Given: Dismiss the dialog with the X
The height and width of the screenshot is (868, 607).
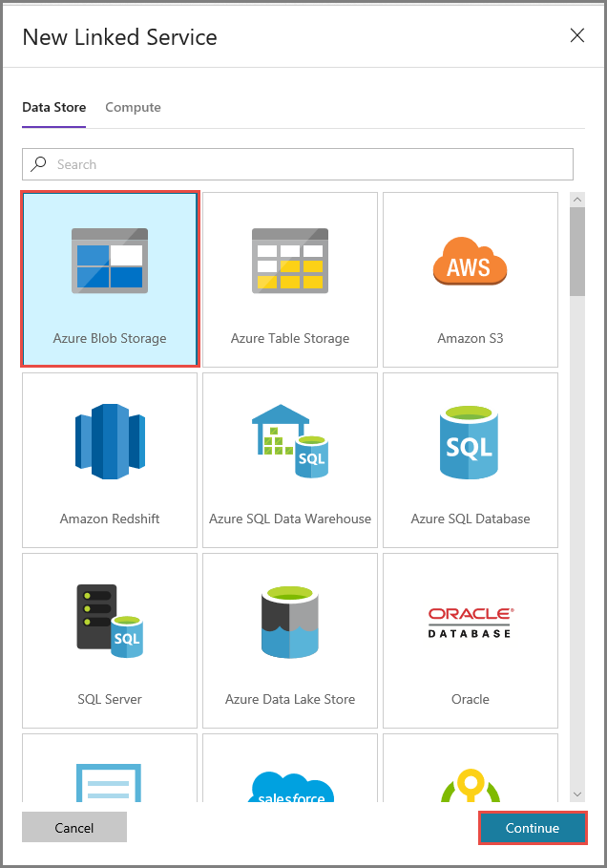Looking at the screenshot, I should (576, 35).
